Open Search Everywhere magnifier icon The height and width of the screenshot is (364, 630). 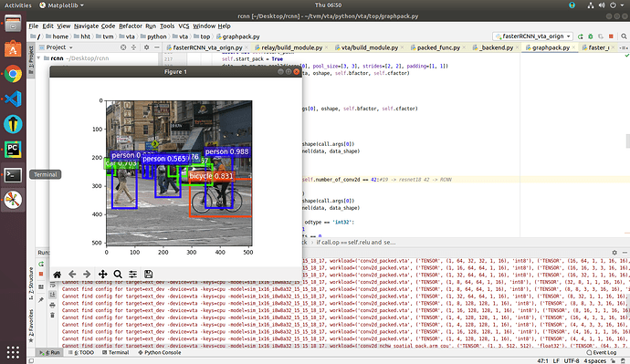tap(624, 36)
